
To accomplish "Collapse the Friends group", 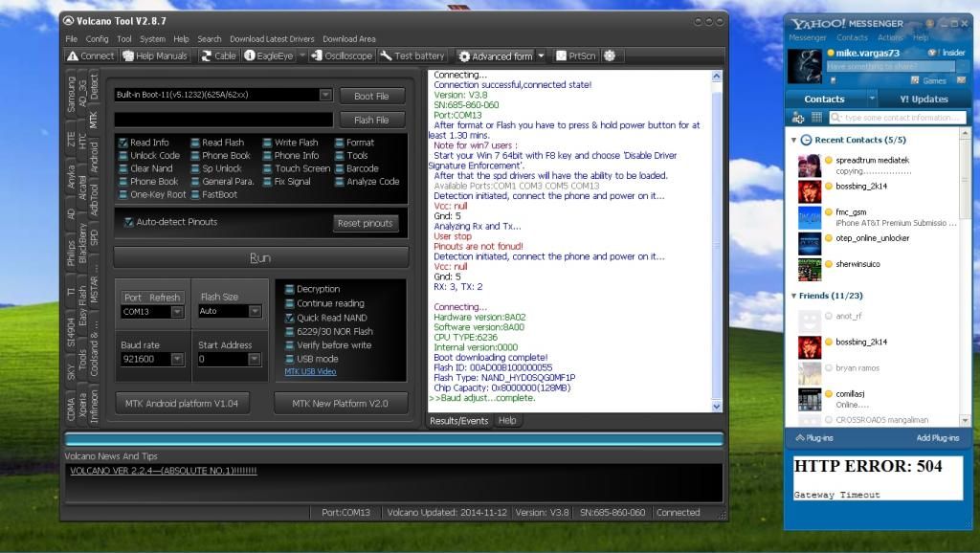I will (793, 296).
